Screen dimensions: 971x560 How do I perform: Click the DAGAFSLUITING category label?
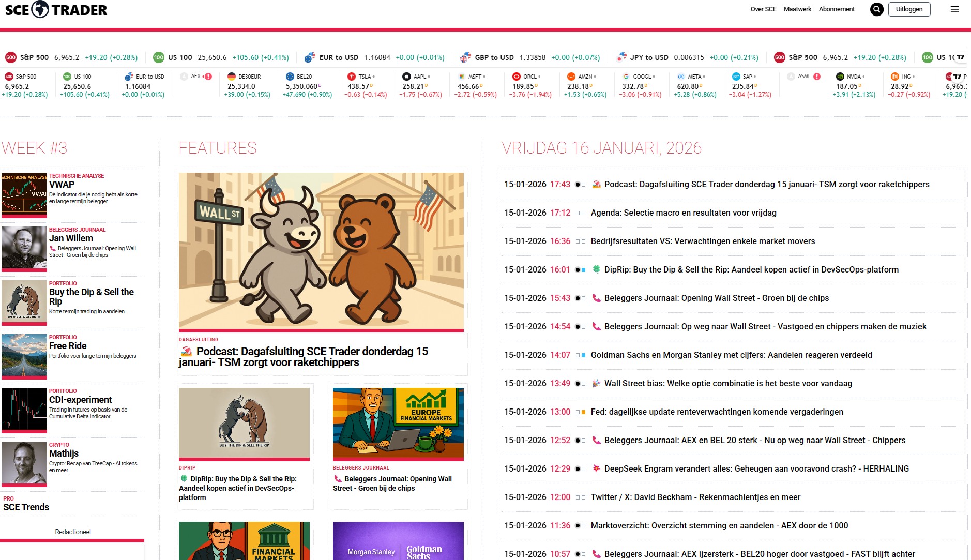point(199,340)
